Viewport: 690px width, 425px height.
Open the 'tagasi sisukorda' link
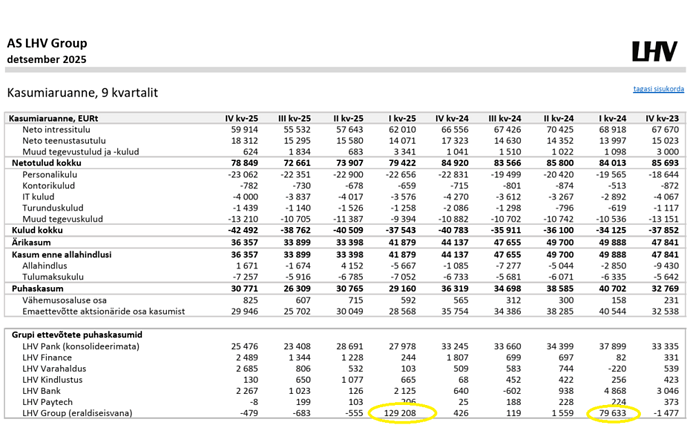point(659,89)
